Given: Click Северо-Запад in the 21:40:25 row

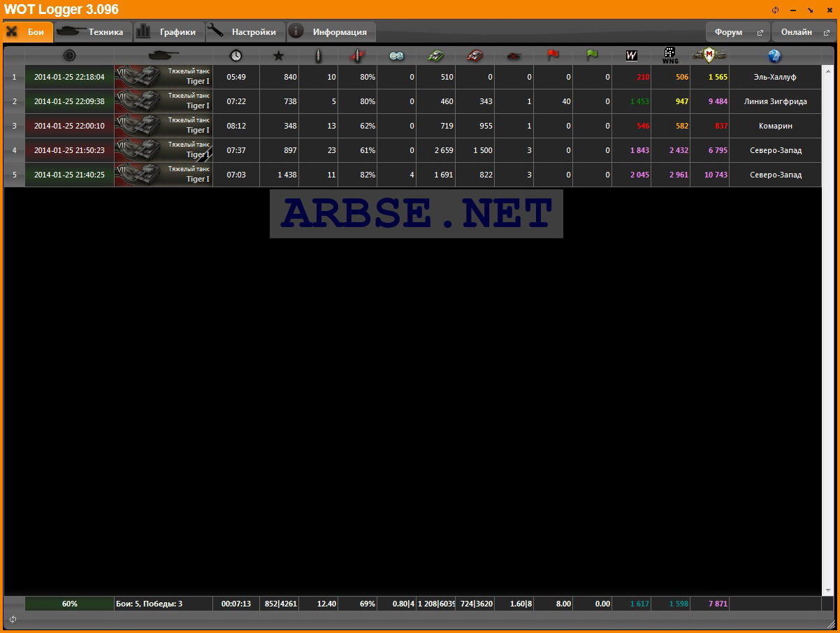Looking at the screenshot, I should coord(775,175).
